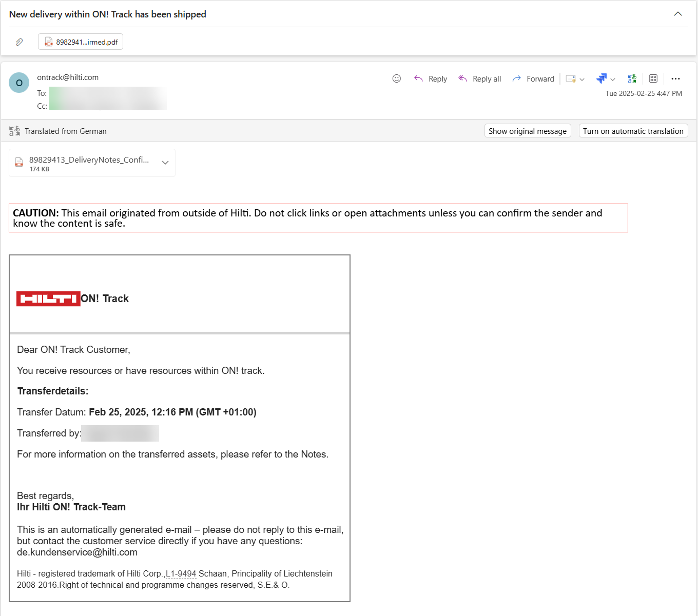This screenshot has width=698, height=616.
Task: Click the translation icon beside 'Translated from German'
Action: [x=14, y=131]
